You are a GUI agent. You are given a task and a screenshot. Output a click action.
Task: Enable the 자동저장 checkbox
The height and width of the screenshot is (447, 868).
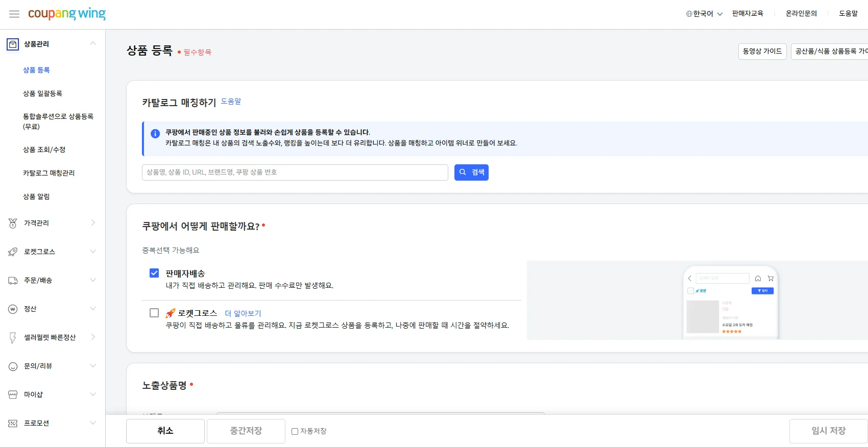pos(295,431)
